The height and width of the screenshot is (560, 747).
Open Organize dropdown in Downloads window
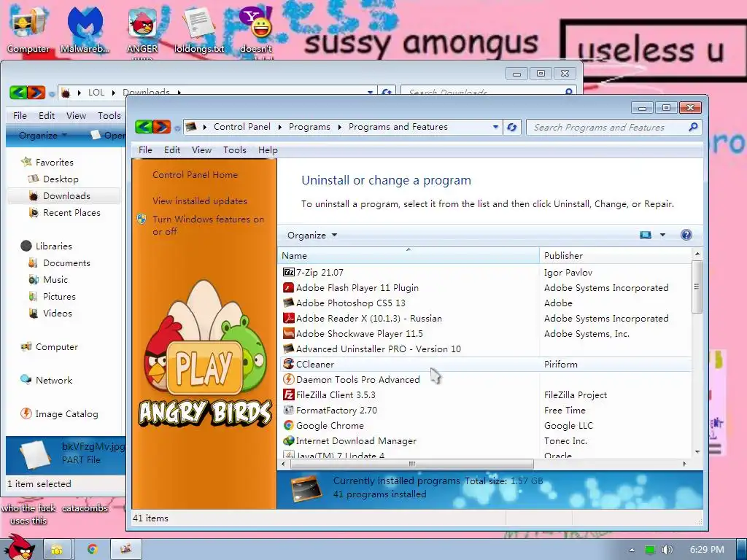click(x=43, y=135)
